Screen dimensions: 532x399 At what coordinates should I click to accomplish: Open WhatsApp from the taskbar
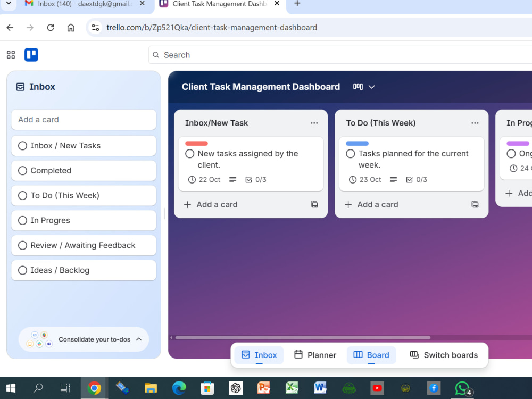(463, 388)
